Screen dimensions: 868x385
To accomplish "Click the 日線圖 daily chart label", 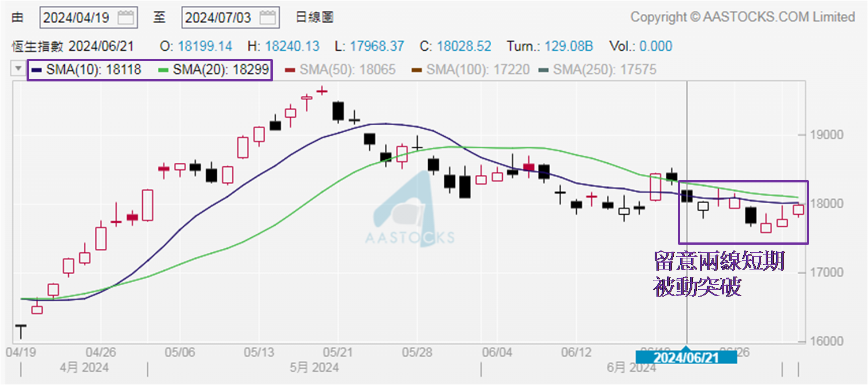I will click(314, 17).
